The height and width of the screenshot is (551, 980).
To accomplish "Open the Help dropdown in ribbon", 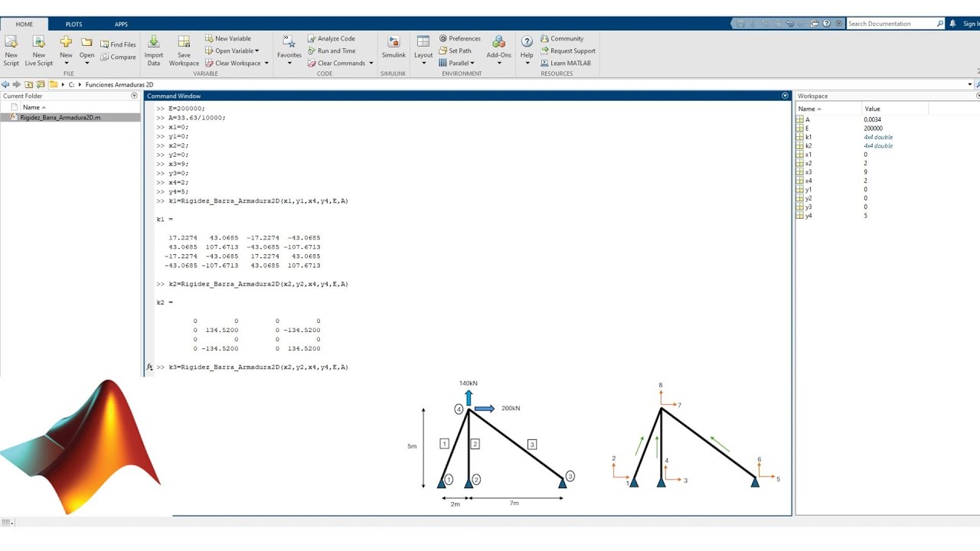I will (x=527, y=51).
